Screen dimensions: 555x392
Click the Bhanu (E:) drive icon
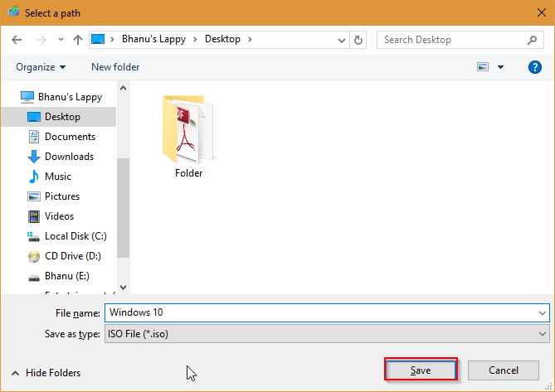coord(34,278)
